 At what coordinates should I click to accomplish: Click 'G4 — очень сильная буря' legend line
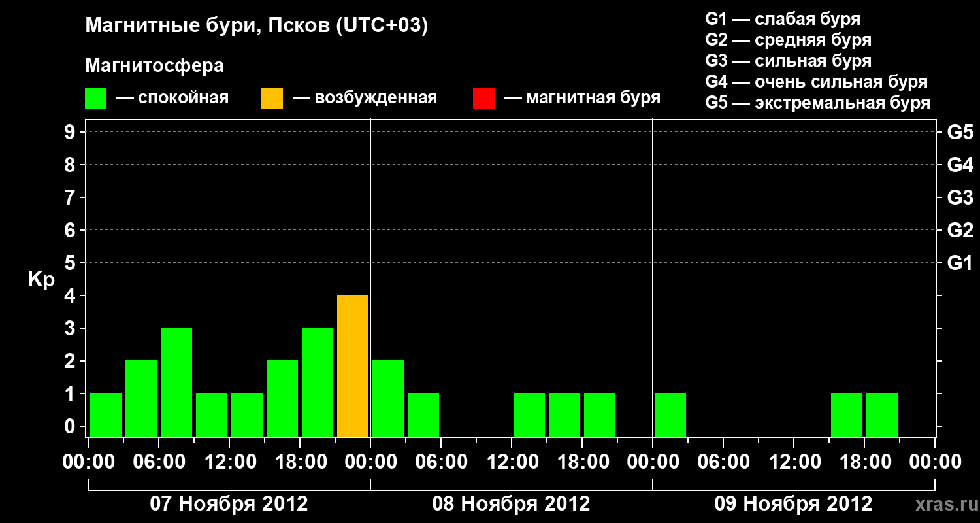pos(816,82)
